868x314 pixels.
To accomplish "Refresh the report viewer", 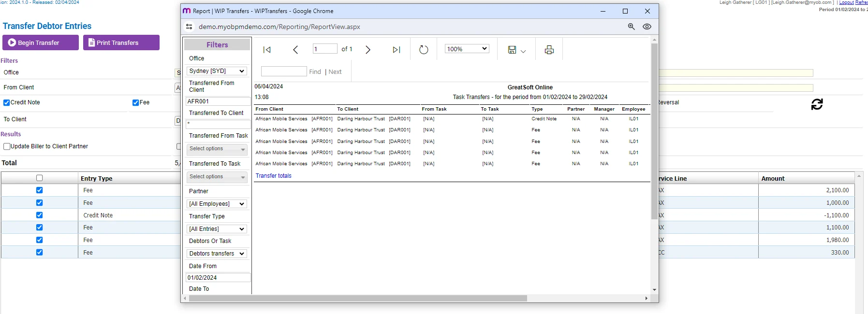I will [424, 50].
